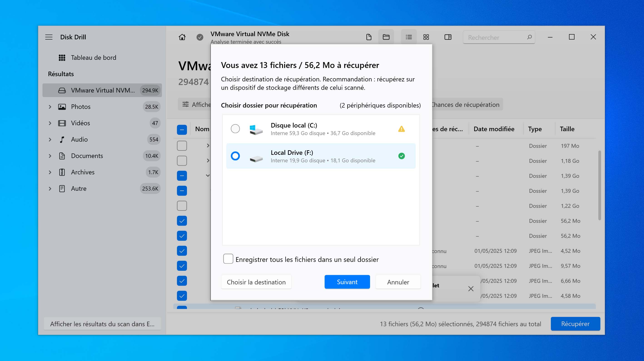Click the filter sliders icon near Afficher
The width and height of the screenshot is (644, 361).
pos(186,104)
